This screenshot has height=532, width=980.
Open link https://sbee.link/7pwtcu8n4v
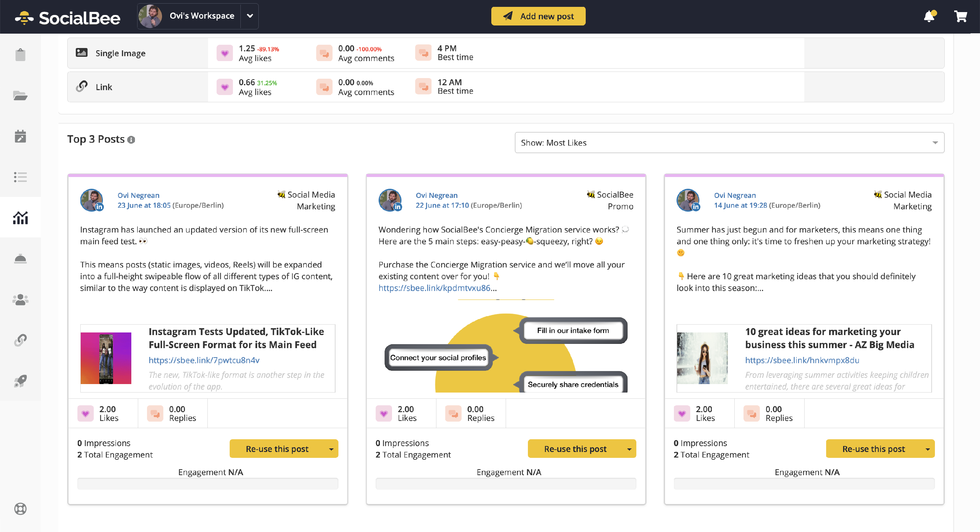(204, 360)
